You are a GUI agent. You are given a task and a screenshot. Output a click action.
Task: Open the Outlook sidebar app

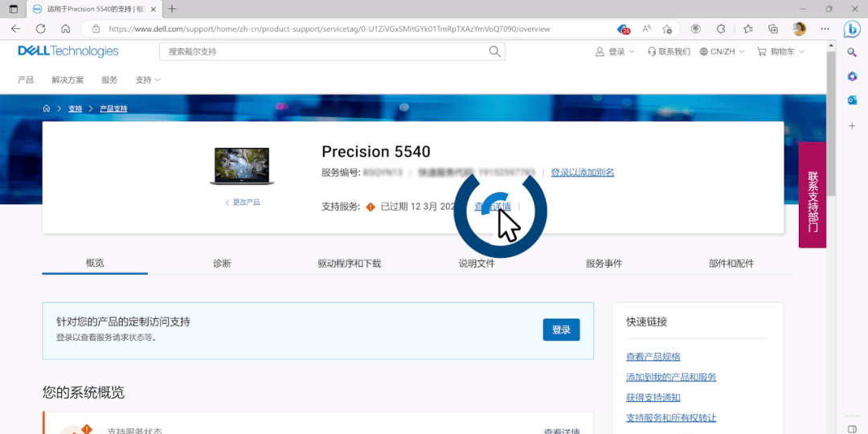point(853,100)
